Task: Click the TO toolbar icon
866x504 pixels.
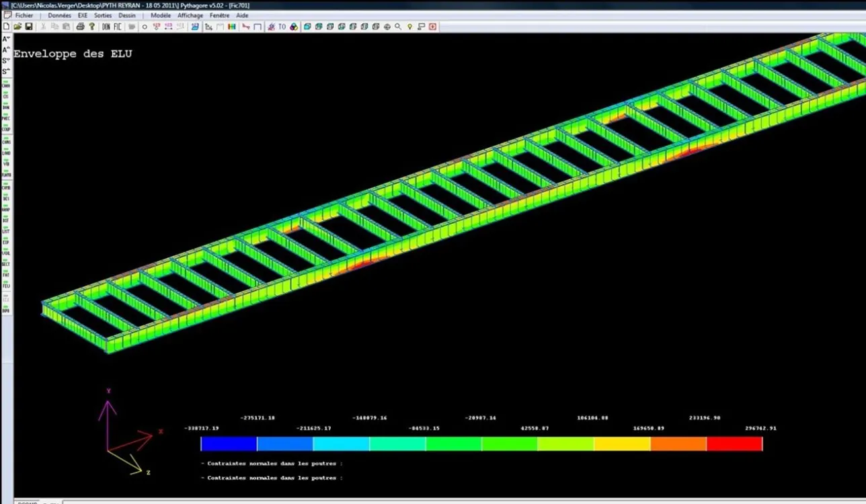Action: pyautogui.click(x=282, y=27)
